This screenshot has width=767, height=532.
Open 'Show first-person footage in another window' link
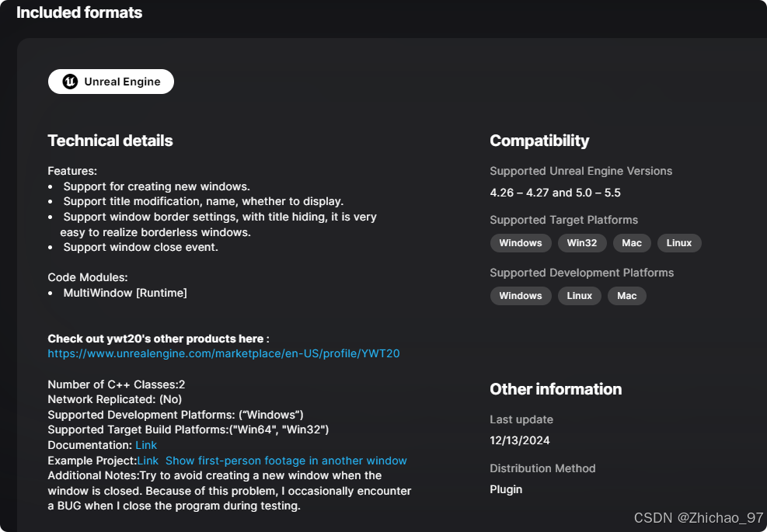286,461
